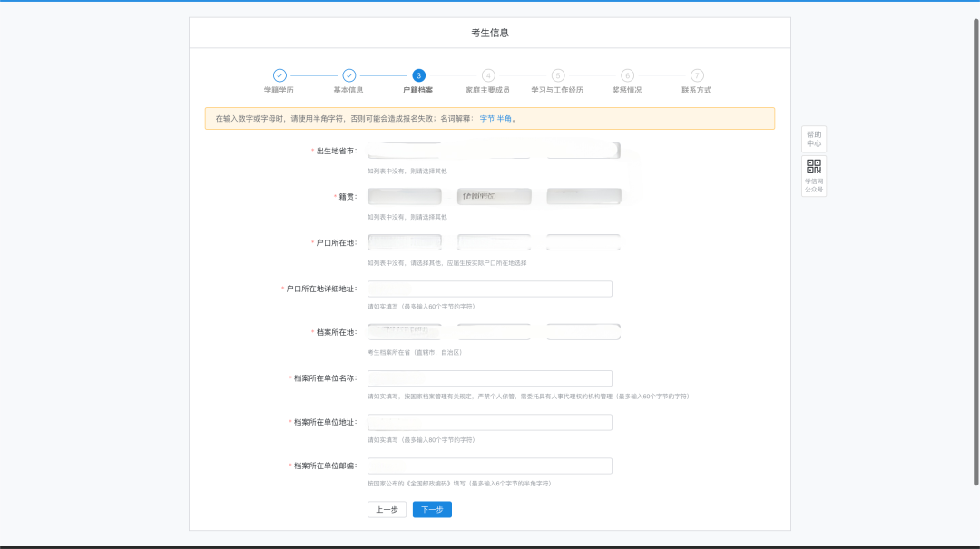This screenshot has width=980, height=549.
Task: Click the step 7 circle icon
Action: point(697,75)
